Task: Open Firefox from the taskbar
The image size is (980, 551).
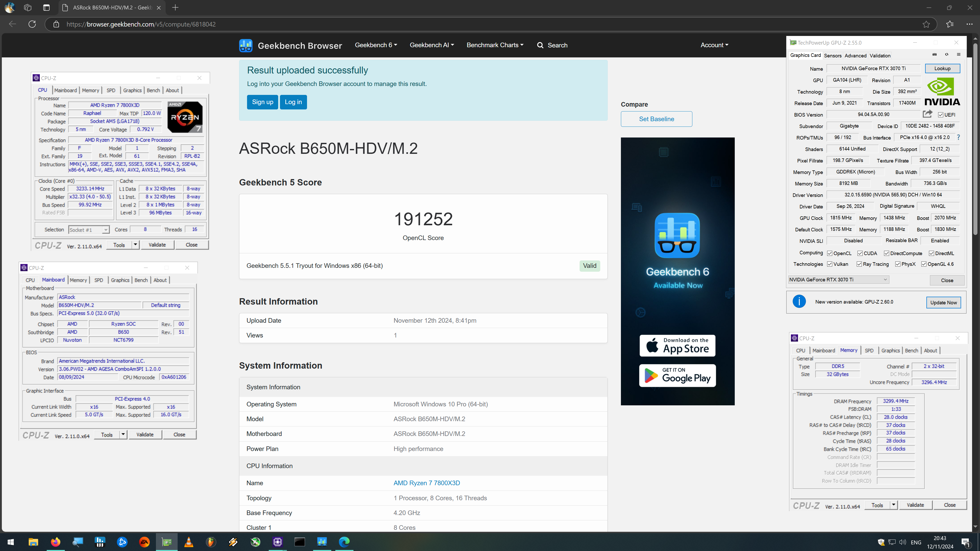Action: click(x=56, y=542)
